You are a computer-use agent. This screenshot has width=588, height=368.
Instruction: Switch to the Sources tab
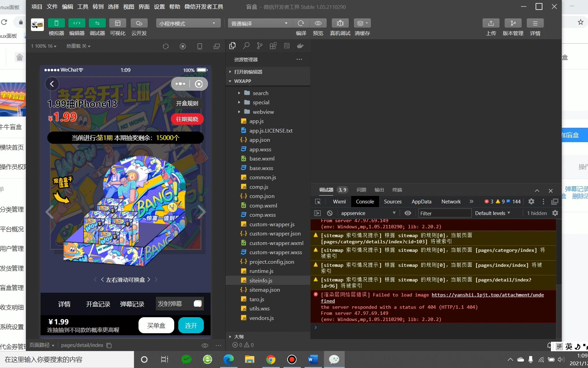point(393,201)
